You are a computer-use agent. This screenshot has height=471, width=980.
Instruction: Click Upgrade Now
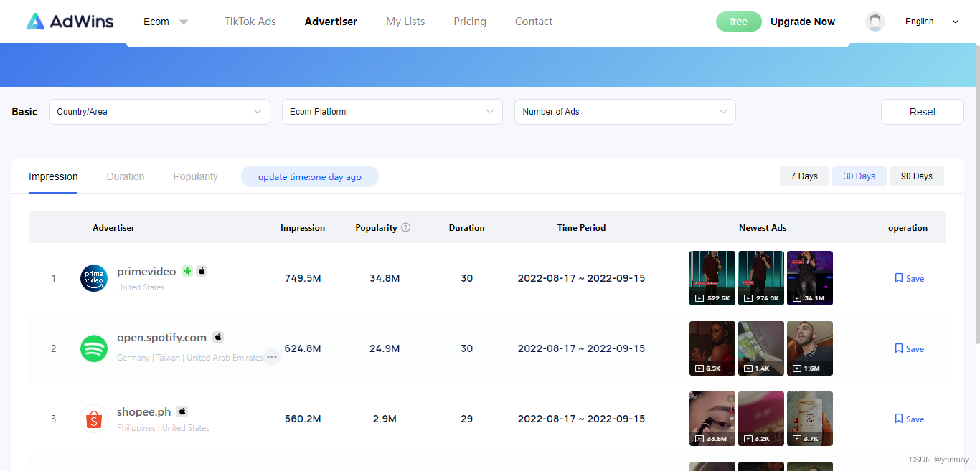pos(803,22)
